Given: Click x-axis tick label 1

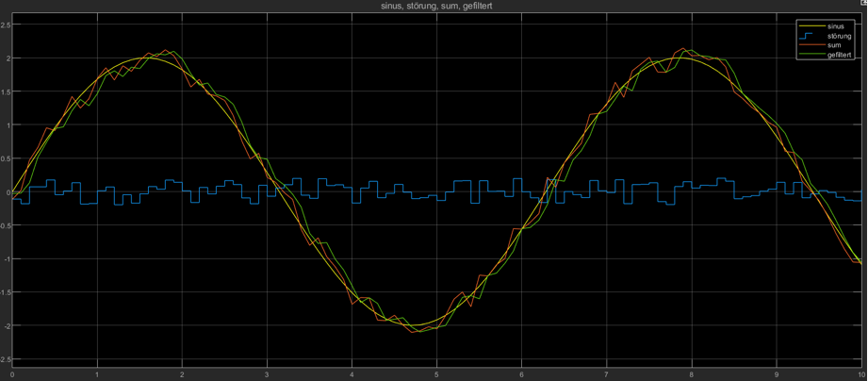Looking at the screenshot, I should [97, 375].
